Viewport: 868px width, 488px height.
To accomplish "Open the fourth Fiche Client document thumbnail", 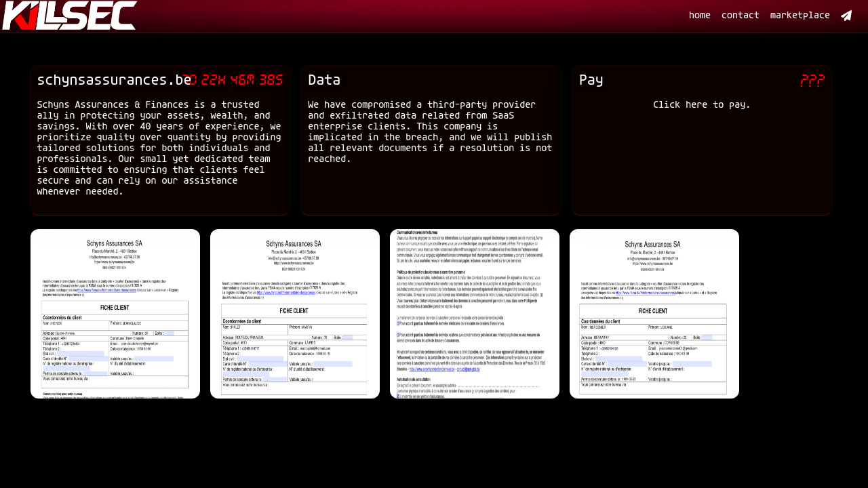I will coord(654,314).
